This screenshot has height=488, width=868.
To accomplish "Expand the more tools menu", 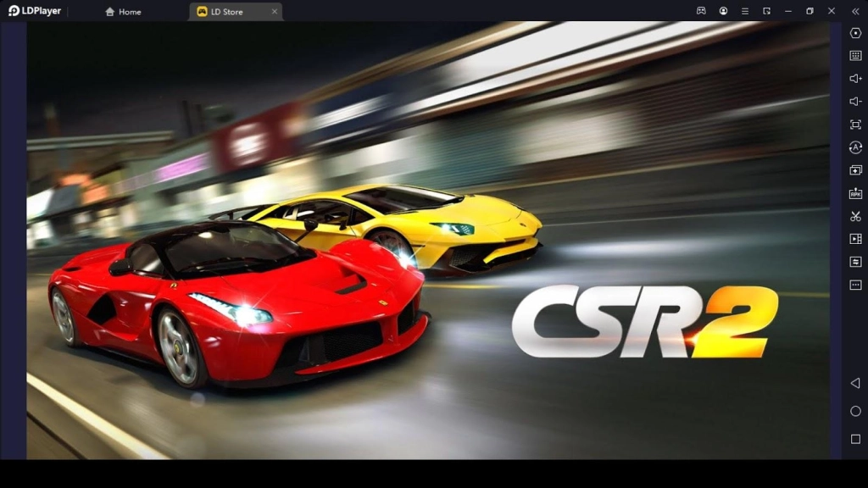I will (x=854, y=285).
